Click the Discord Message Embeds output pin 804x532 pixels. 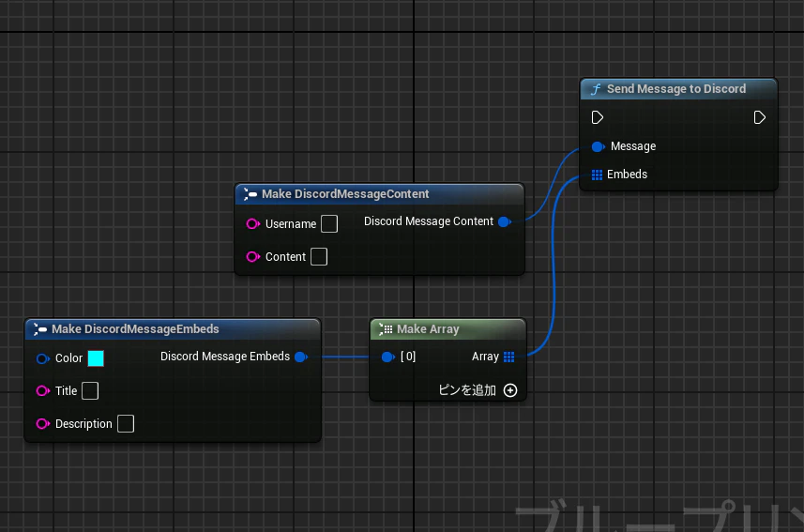(x=301, y=357)
